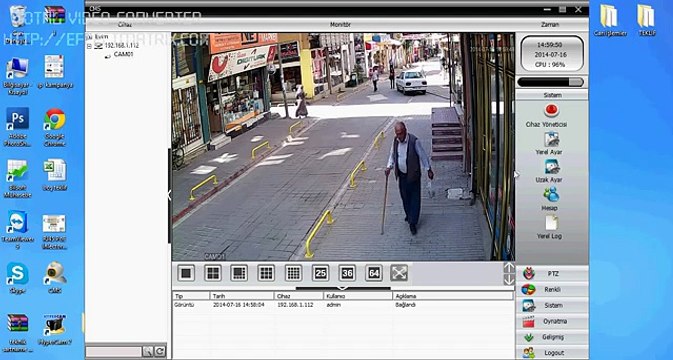
Task: Click page down arrow beside layouts
Action: click(509, 280)
